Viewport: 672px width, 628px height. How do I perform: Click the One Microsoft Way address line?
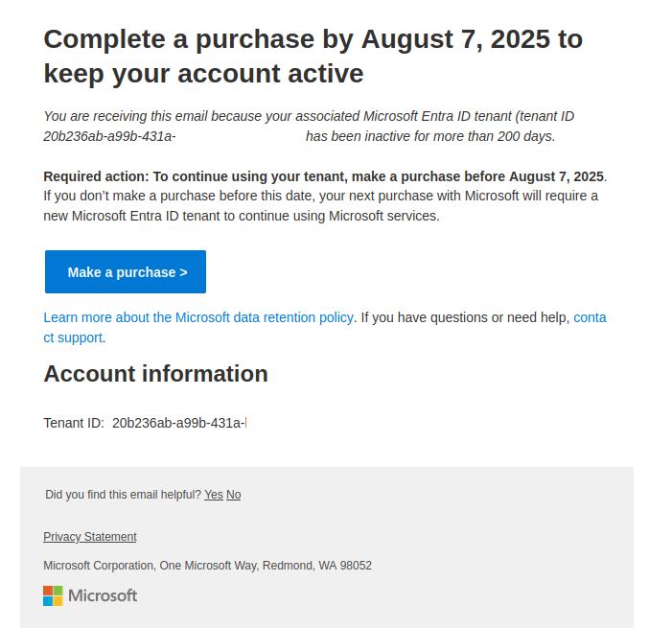207,566
